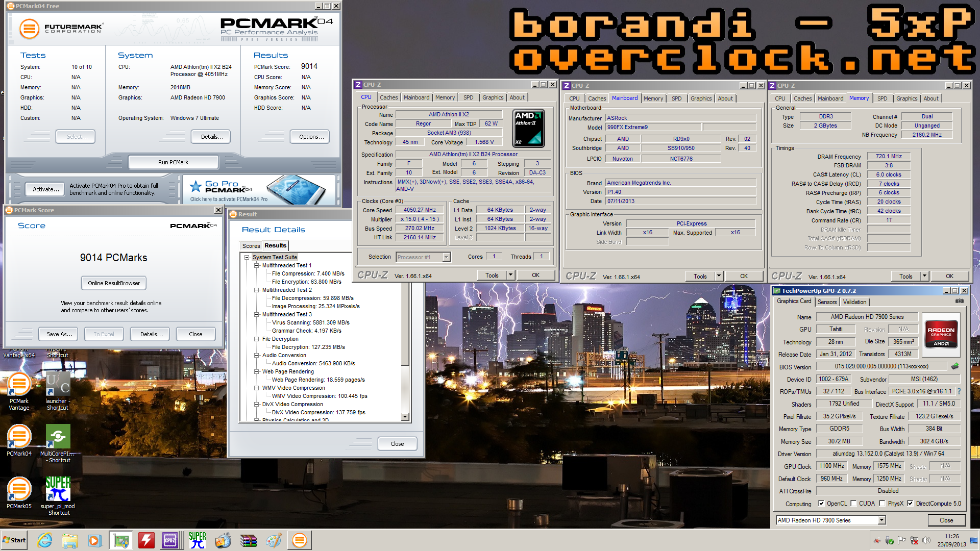Click Details button under System section
Image resolution: width=980 pixels, height=551 pixels.
211,137
